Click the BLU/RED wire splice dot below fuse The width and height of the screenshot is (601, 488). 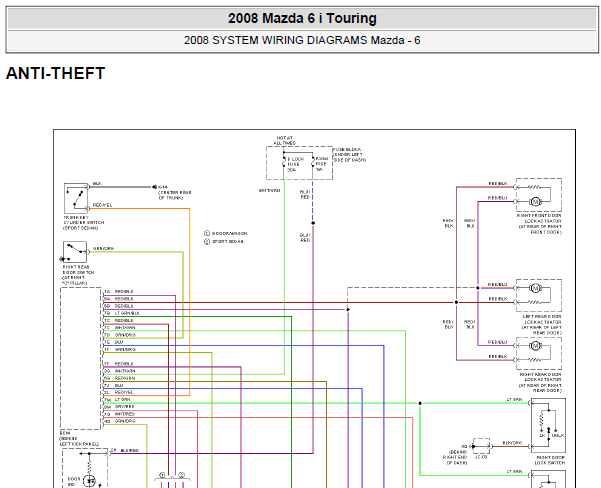coord(313,223)
